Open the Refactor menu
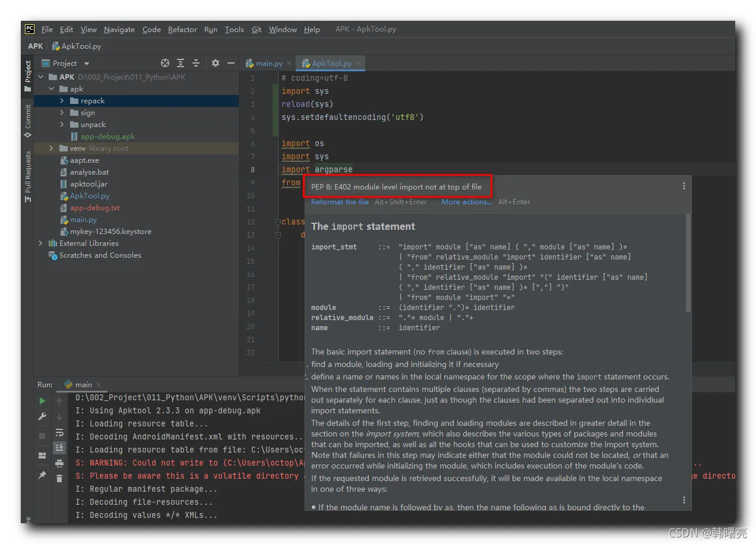The image size is (756, 544). [x=182, y=29]
